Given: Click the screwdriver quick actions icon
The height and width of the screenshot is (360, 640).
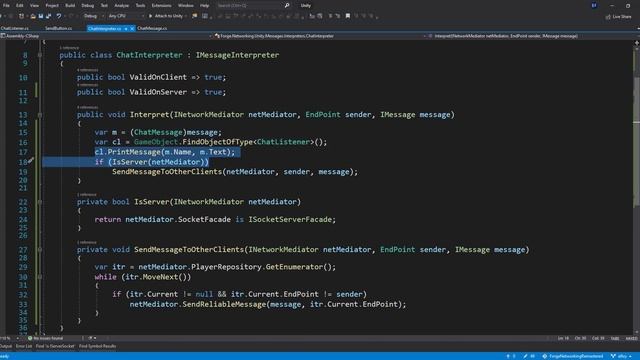Looking at the screenshot, I should click(x=31, y=160).
